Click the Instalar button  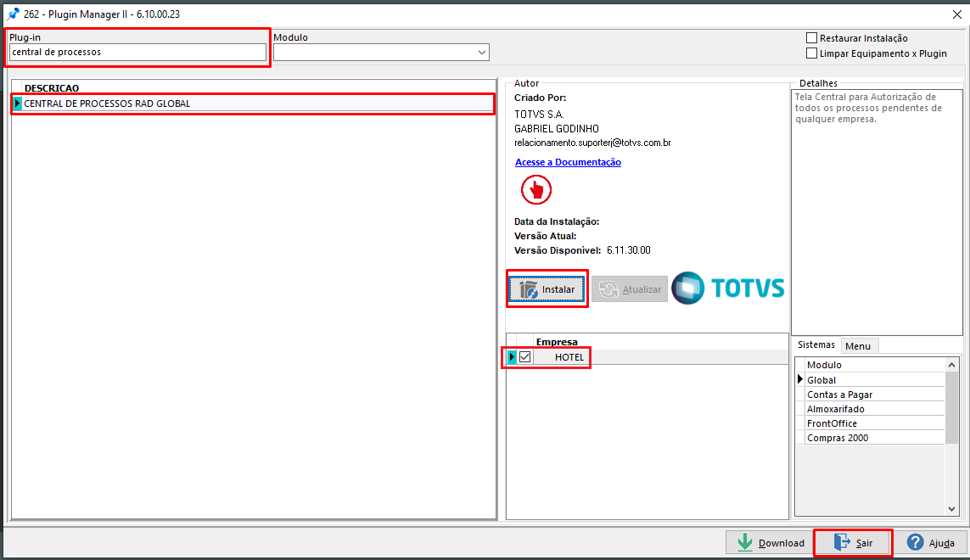pos(547,289)
